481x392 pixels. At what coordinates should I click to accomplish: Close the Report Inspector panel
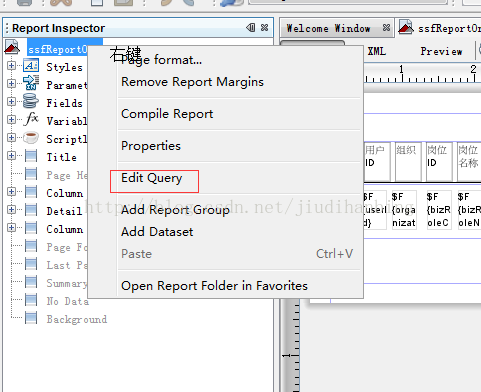click(264, 27)
